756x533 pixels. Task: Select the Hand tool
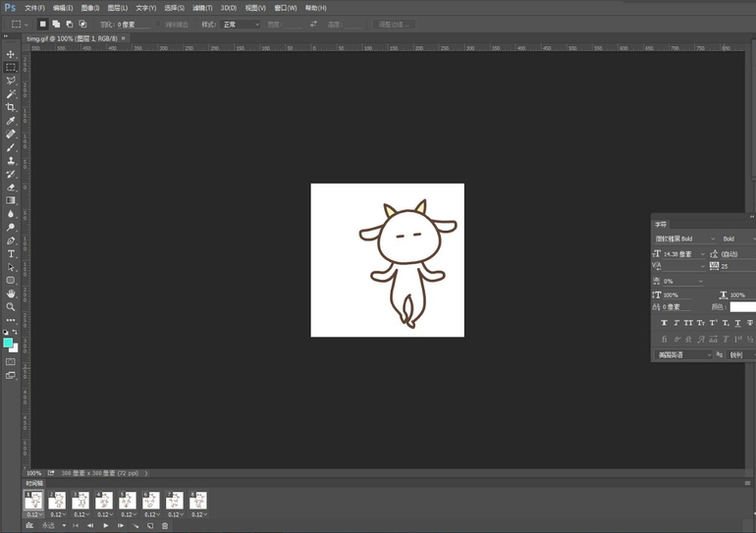click(11, 293)
